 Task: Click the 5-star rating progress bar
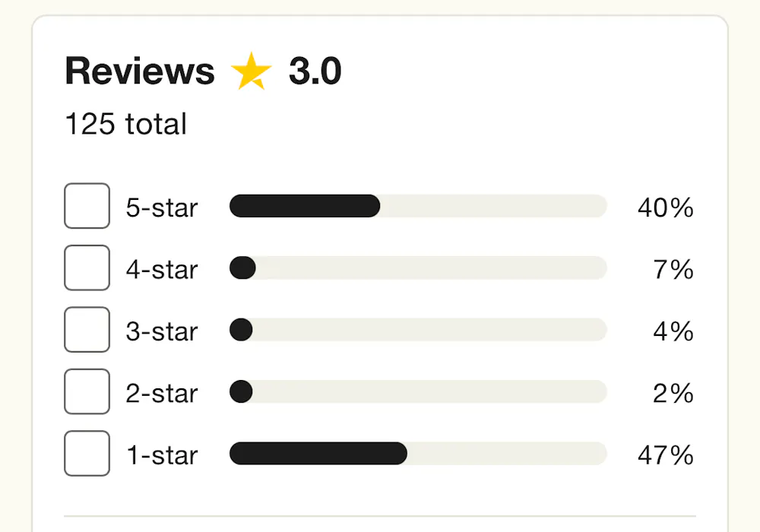[x=418, y=206]
